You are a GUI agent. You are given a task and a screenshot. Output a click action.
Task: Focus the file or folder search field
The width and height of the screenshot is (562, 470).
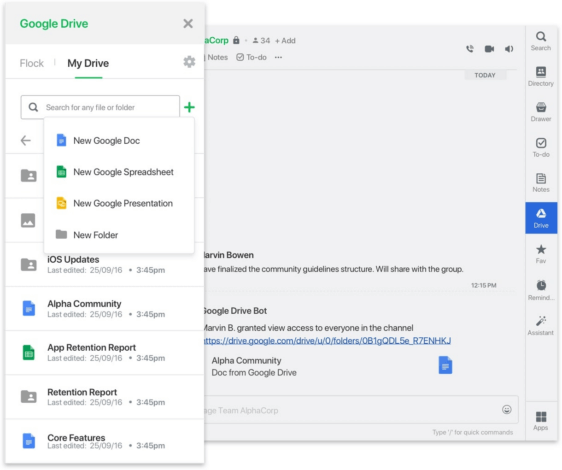(x=100, y=107)
